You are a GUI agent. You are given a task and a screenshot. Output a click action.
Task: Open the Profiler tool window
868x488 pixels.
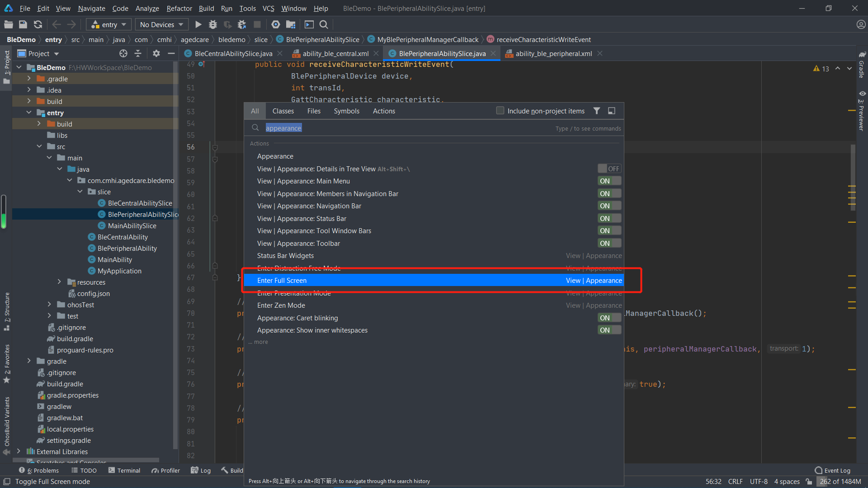(x=165, y=470)
